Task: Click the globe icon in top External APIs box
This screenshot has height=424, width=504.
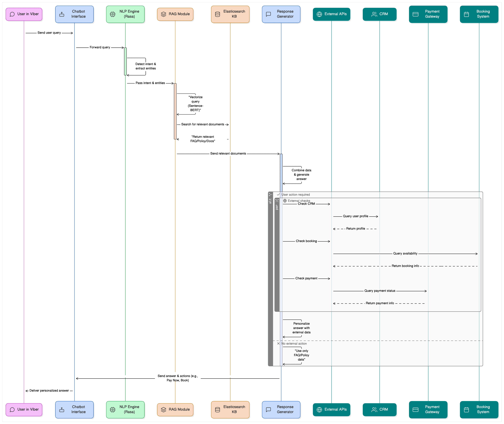Action: [319, 14]
